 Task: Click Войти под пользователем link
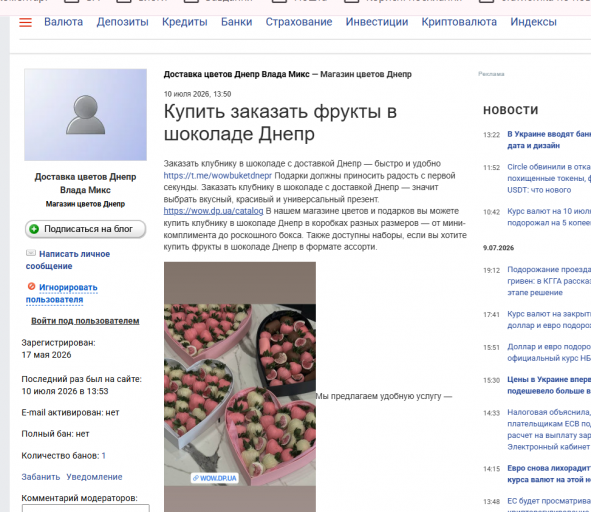85,321
